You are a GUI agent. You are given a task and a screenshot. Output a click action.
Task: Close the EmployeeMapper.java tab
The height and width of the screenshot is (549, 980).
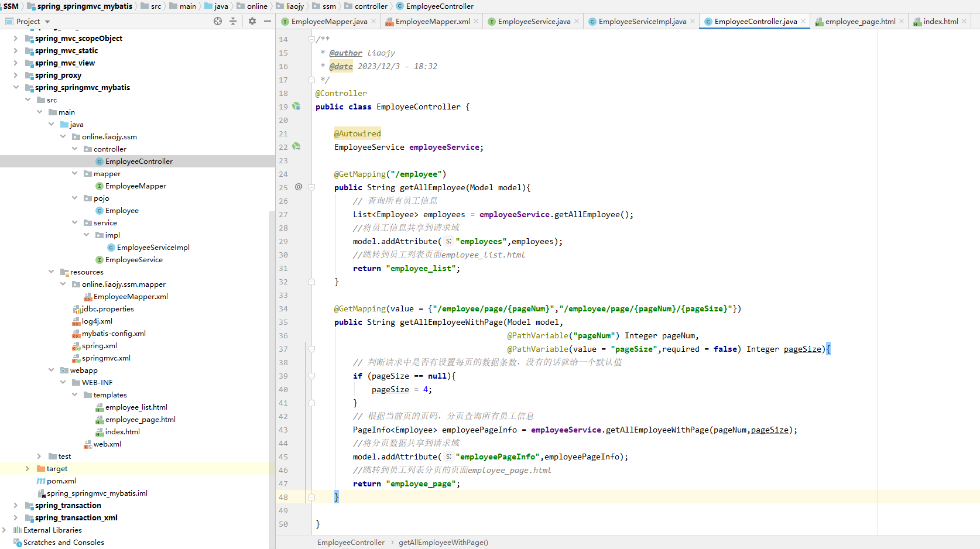pyautogui.click(x=374, y=21)
